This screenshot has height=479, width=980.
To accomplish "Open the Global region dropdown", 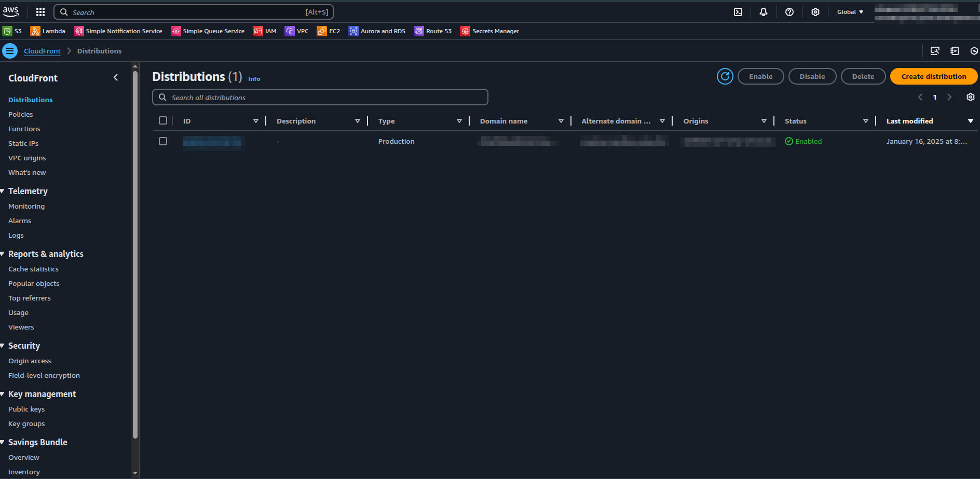I will click(x=850, y=12).
